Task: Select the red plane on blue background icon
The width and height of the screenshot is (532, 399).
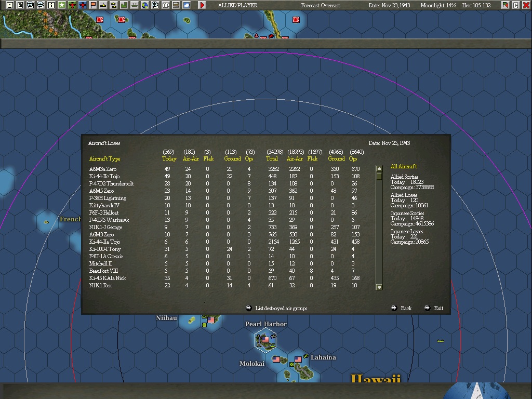Action: 83,5
